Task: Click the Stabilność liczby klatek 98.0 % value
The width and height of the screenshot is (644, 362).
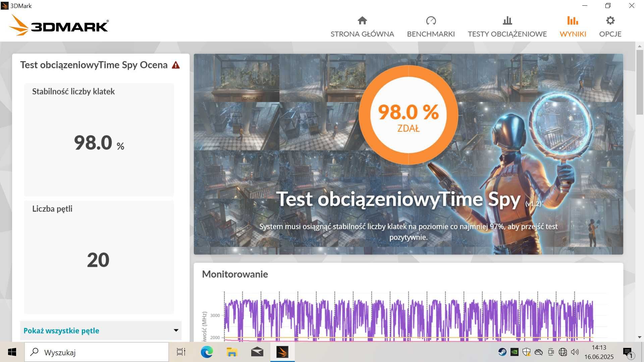Action: tap(99, 143)
